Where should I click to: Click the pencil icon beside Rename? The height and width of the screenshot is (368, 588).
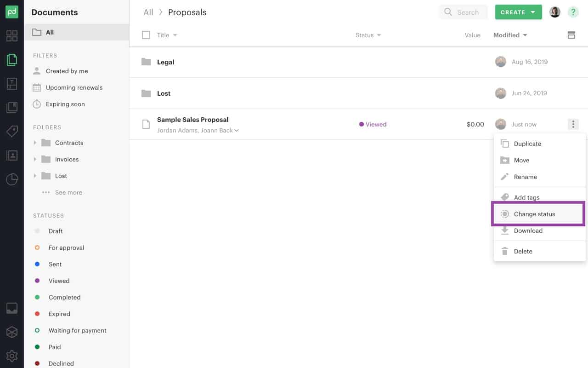click(504, 177)
